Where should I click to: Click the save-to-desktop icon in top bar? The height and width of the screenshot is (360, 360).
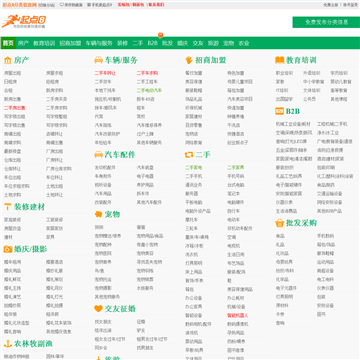tap(61, 5)
